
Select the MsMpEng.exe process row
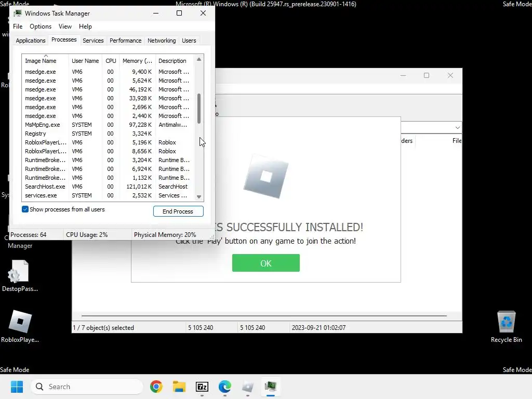(108, 125)
